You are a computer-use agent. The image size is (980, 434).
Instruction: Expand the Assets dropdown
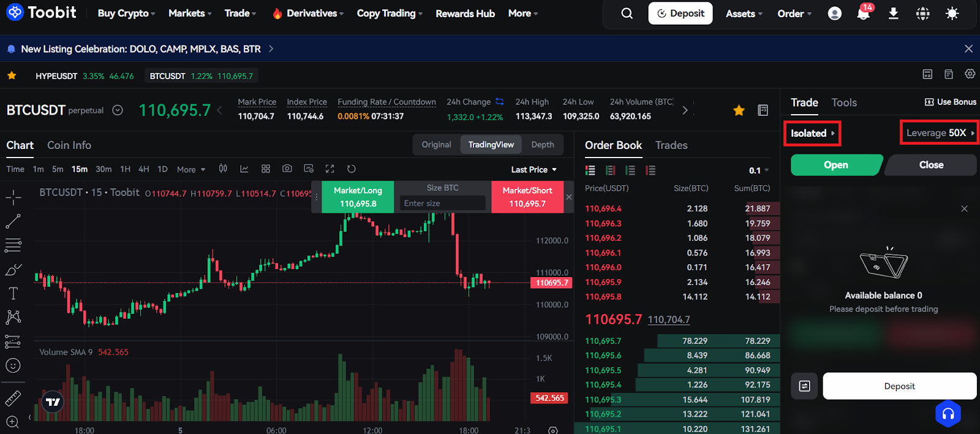coord(744,13)
